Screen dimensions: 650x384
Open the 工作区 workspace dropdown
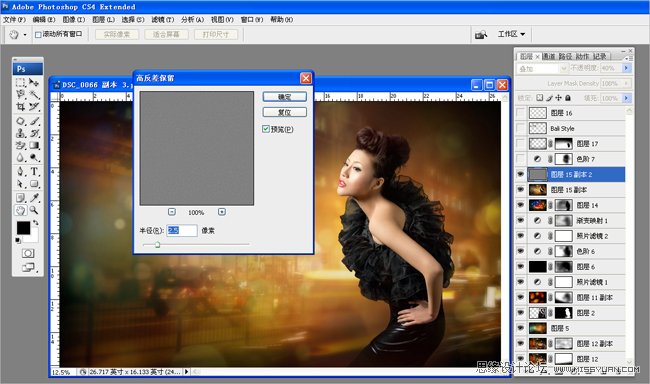[512, 34]
